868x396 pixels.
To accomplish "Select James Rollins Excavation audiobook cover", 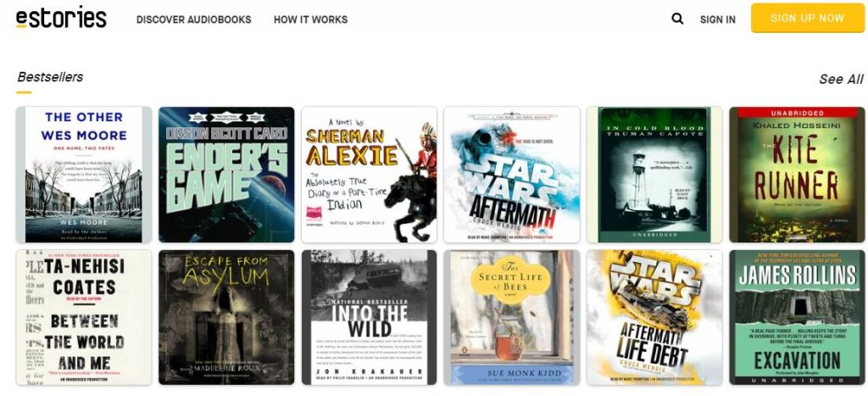I will [797, 317].
